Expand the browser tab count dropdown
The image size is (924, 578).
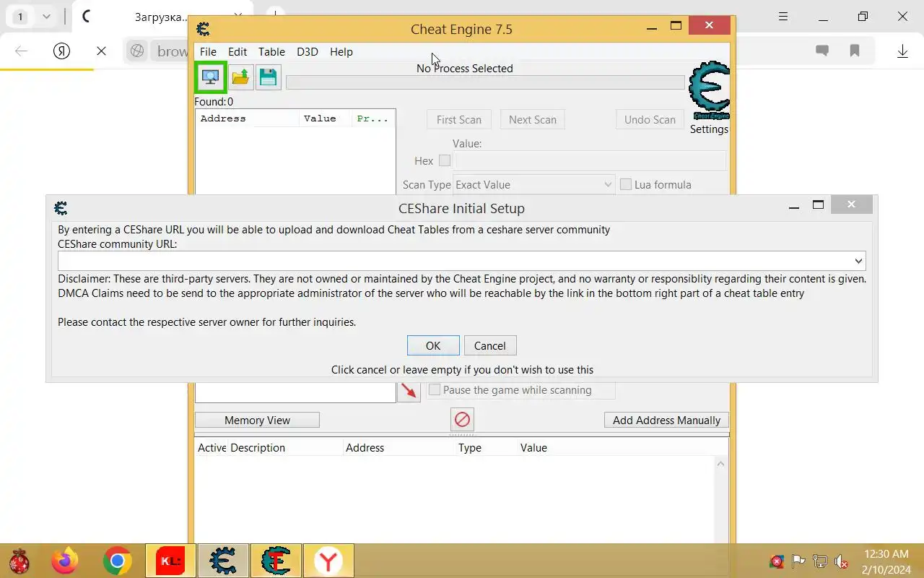point(46,17)
